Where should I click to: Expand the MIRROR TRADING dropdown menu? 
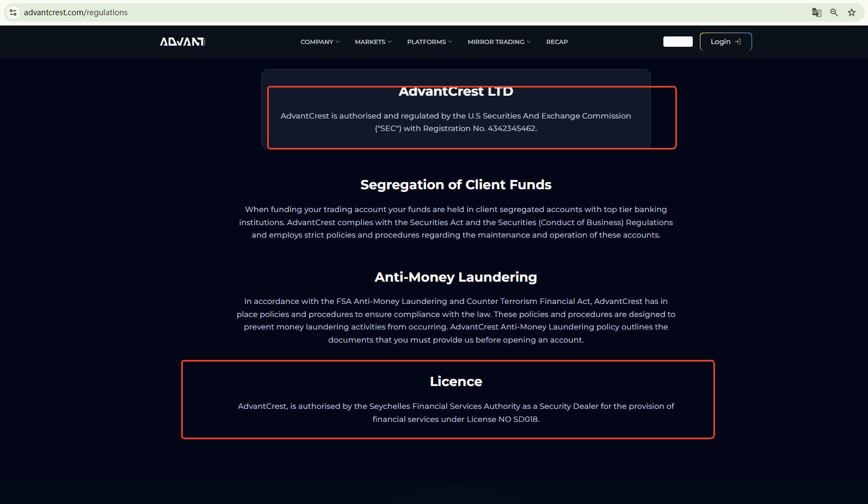coord(499,42)
